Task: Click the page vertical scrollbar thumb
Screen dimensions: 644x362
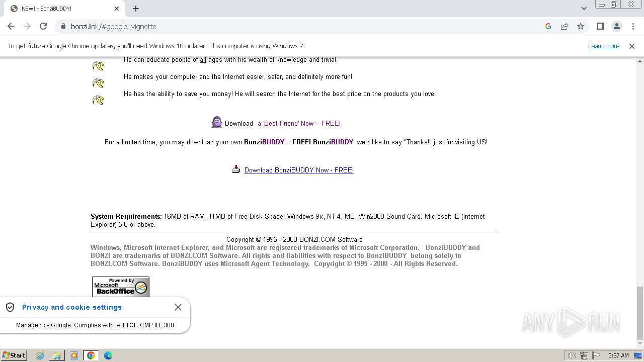Action: [x=640, y=313]
